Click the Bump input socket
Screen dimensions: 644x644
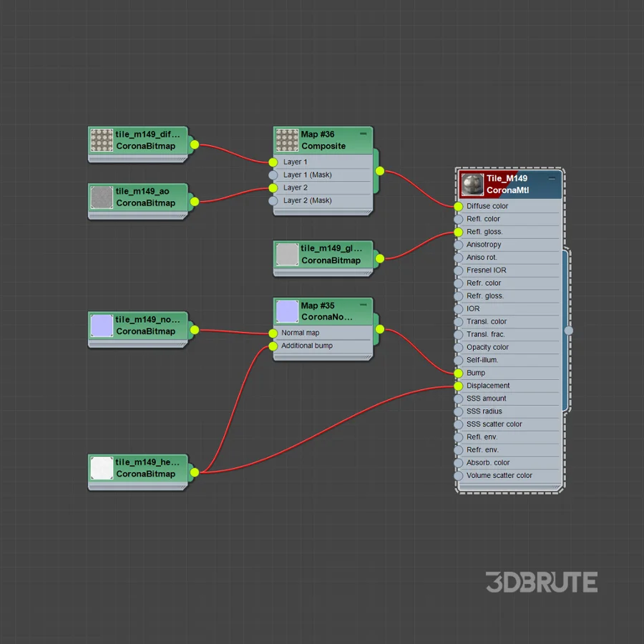pyautogui.click(x=459, y=373)
